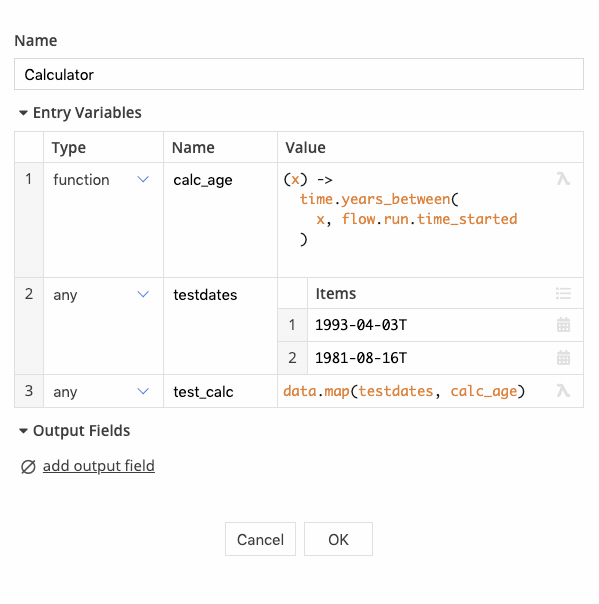Click the empty-set icon beside add output field
Image resolution: width=599 pixels, height=604 pixels.
tap(28, 467)
